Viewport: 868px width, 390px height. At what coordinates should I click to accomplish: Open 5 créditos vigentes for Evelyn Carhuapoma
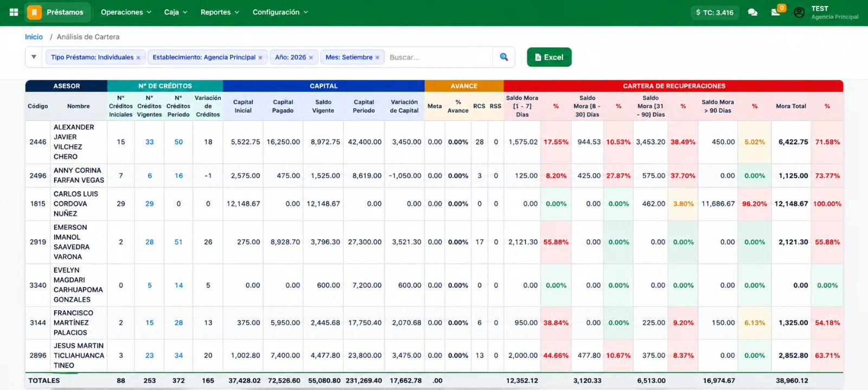150,285
